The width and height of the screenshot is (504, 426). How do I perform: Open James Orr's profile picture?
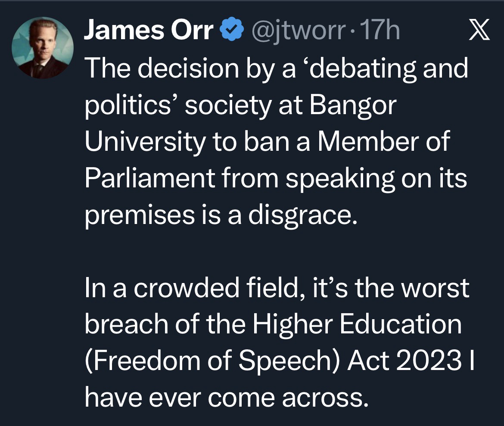[x=43, y=47]
